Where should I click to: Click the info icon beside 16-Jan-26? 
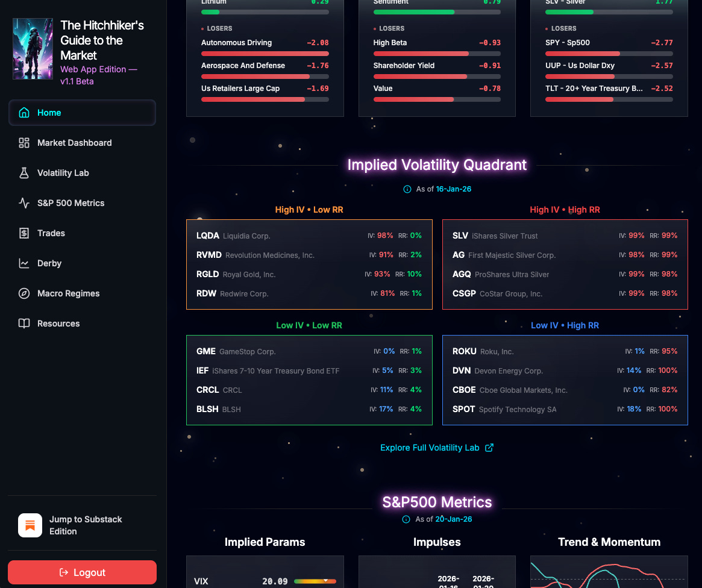pyautogui.click(x=407, y=189)
